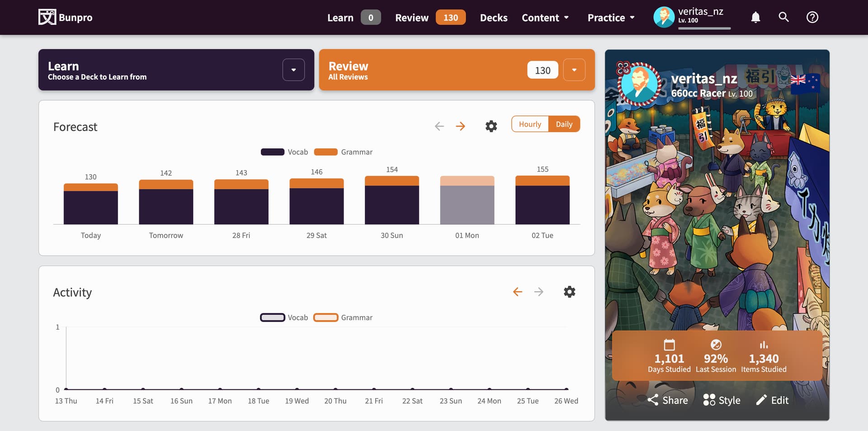Viewport: 868px width, 431px height.
Task: Open the help question mark icon
Action: click(812, 17)
